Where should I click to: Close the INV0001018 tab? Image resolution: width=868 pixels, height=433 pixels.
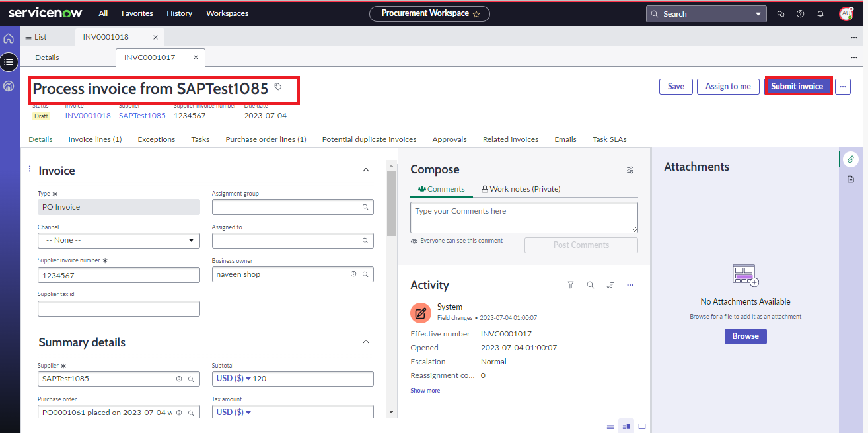(x=155, y=37)
